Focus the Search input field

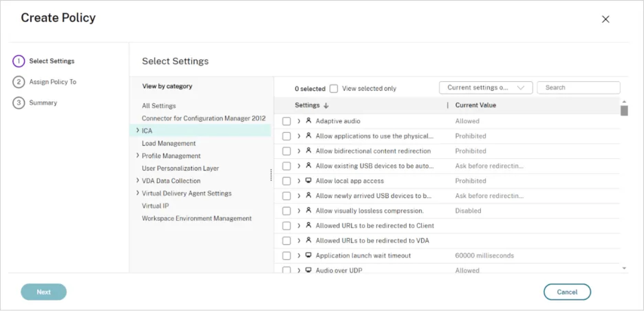[578, 88]
